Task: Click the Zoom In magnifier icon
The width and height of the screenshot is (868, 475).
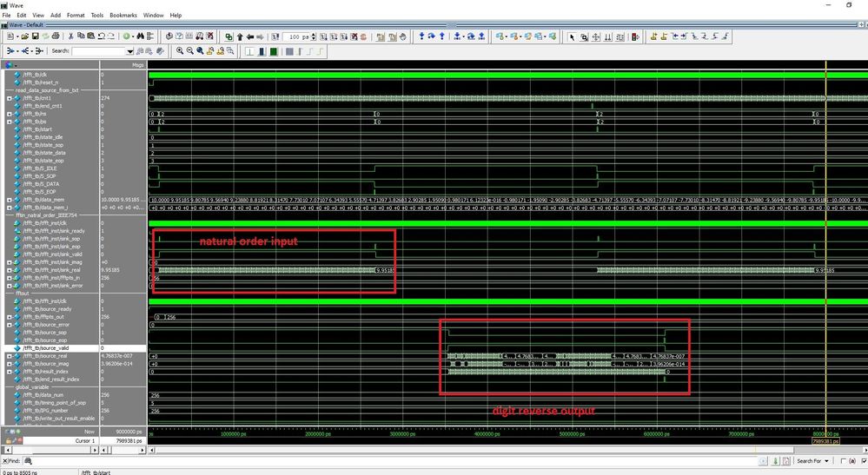Action: [x=180, y=51]
